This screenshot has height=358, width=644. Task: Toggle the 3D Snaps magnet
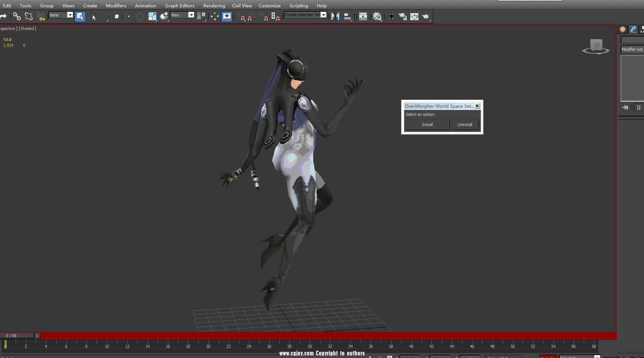[x=241, y=16]
